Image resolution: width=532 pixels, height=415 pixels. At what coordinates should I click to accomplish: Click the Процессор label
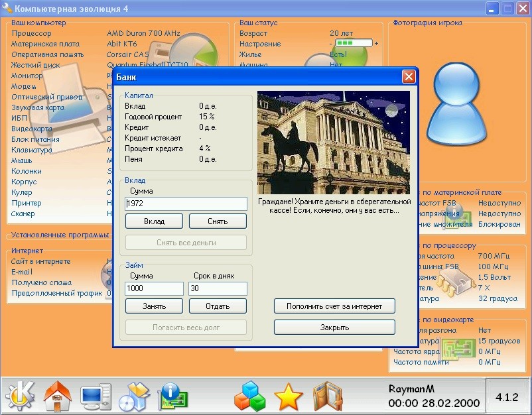pyautogui.click(x=31, y=33)
